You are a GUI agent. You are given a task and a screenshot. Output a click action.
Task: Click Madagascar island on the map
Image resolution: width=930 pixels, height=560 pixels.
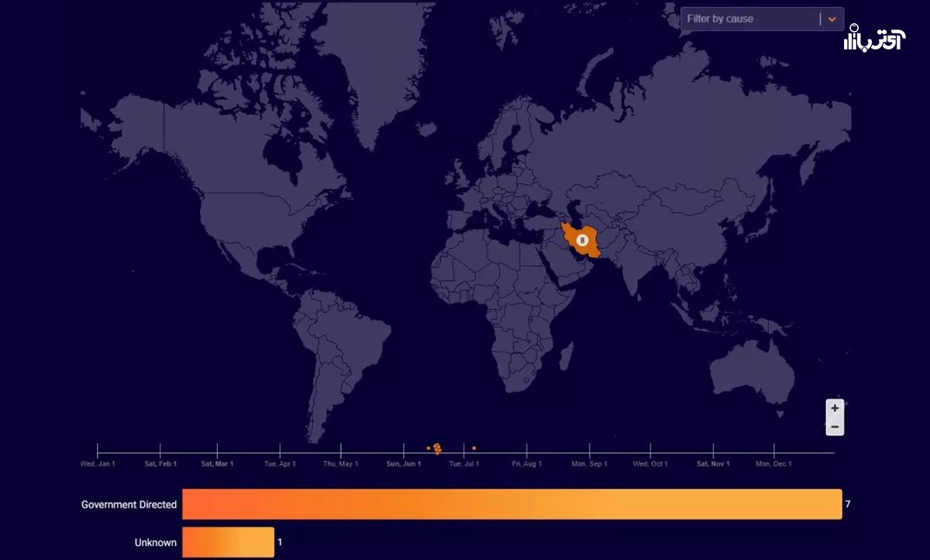566,357
